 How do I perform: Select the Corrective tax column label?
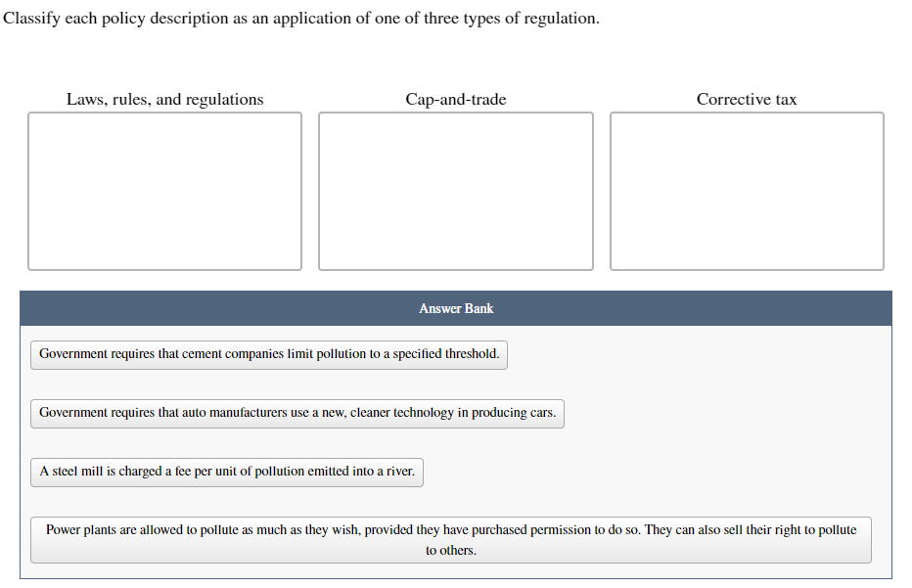coord(746,99)
